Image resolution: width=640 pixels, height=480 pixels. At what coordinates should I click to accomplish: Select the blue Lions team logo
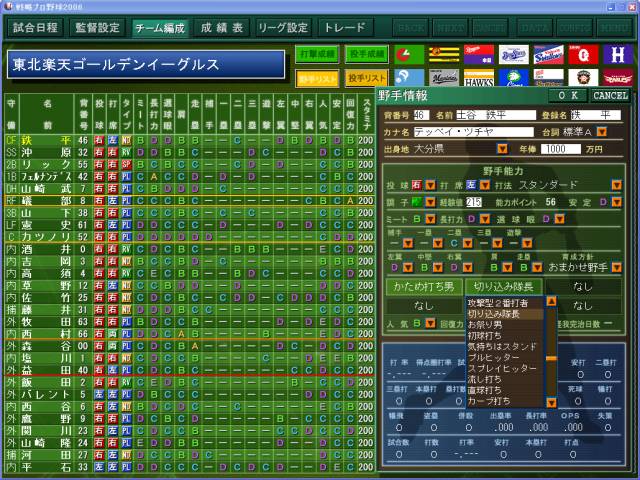point(514,77)
